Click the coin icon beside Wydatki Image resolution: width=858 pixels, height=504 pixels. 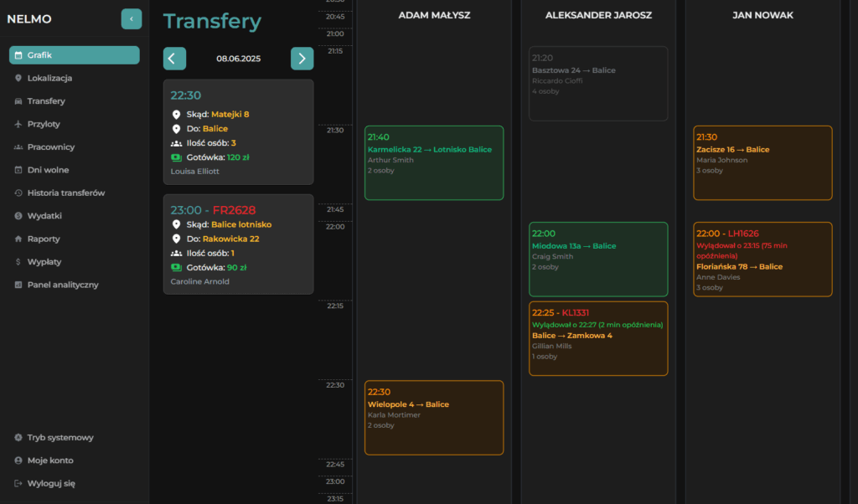pyautogui.click(x=18, y=216)
